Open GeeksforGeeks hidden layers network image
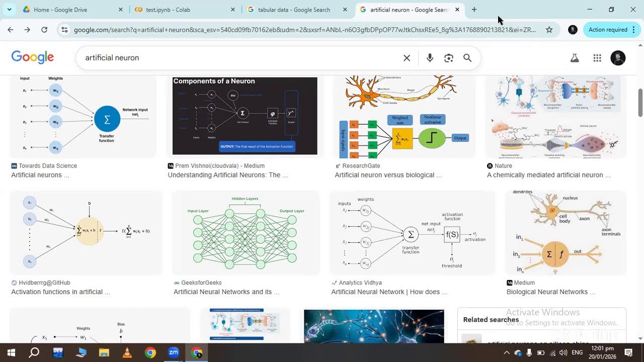The height and width of the screenshot is (362, 644). pos(246,233)
